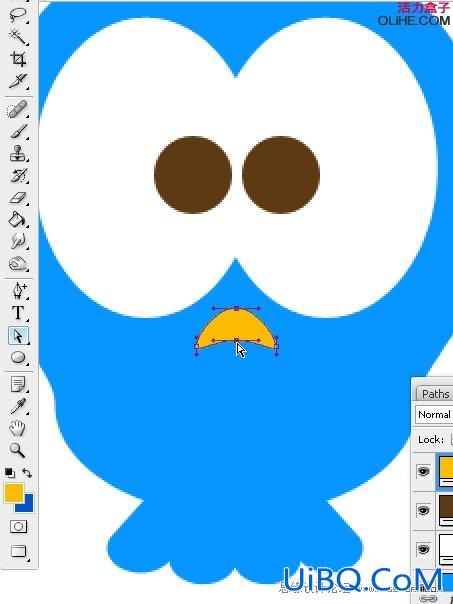The image size is (453, 604).
Task: Select the white layer thumbnail
Action: (x=446, y=550)
